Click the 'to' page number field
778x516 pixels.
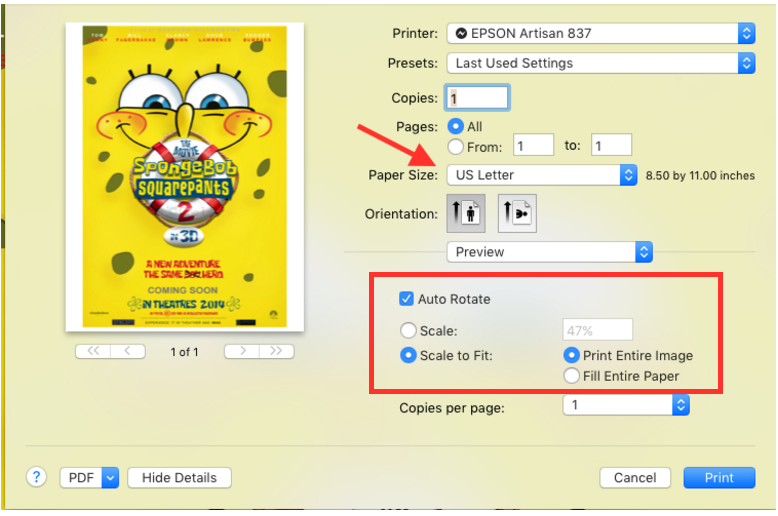pyautogui.click(x=611, y=145)
